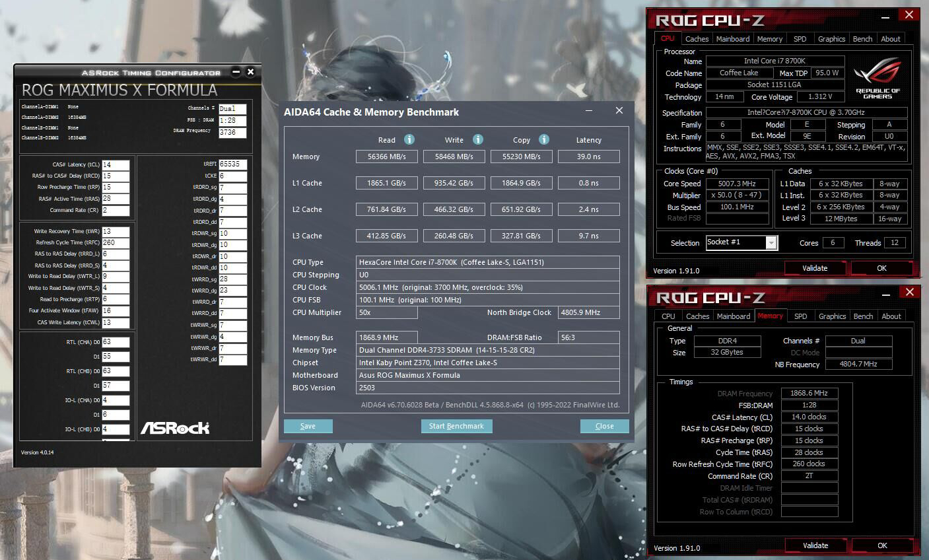Click Close button in AIDA64
Screen dimensions: 929x560
pos(604,426)
